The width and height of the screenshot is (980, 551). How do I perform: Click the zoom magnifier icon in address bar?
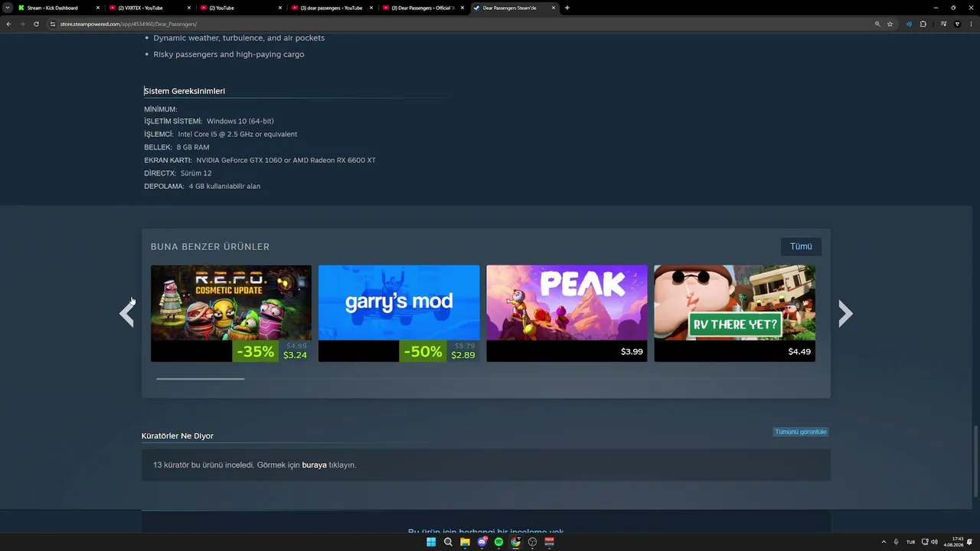[877, 24]
